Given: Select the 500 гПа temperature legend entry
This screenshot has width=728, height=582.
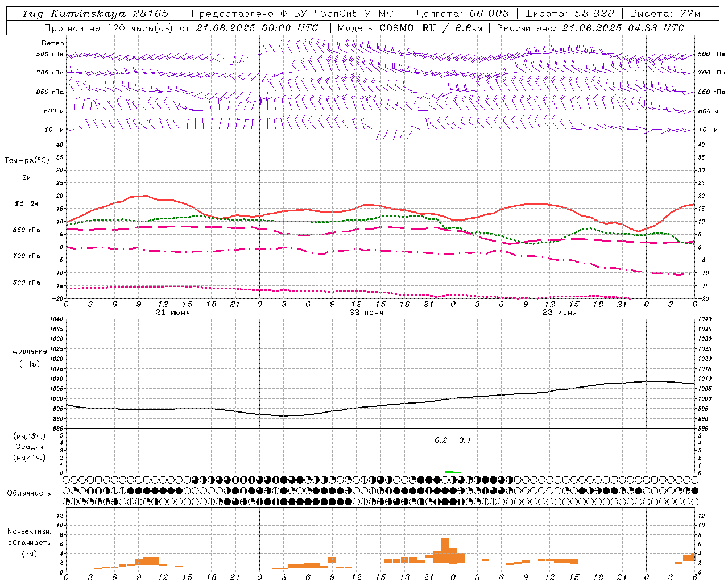Looking at the screenshot, I should coord(27,282).
